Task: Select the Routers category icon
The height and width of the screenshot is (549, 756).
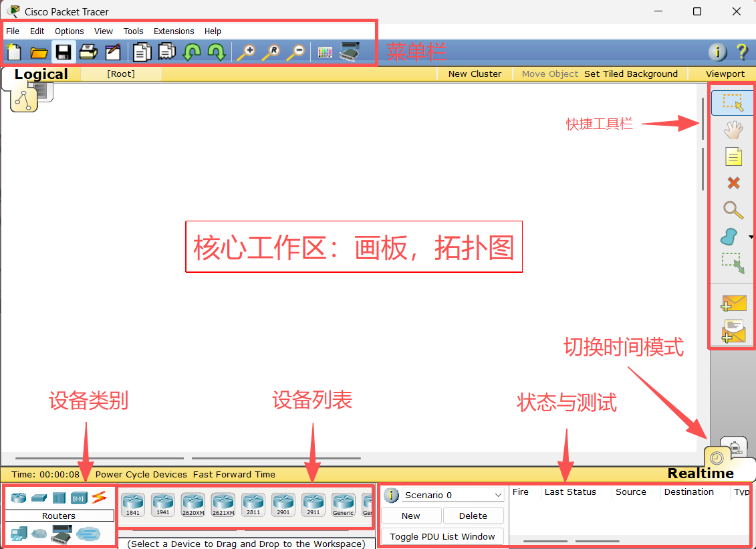Action: (x=19, y=498)
